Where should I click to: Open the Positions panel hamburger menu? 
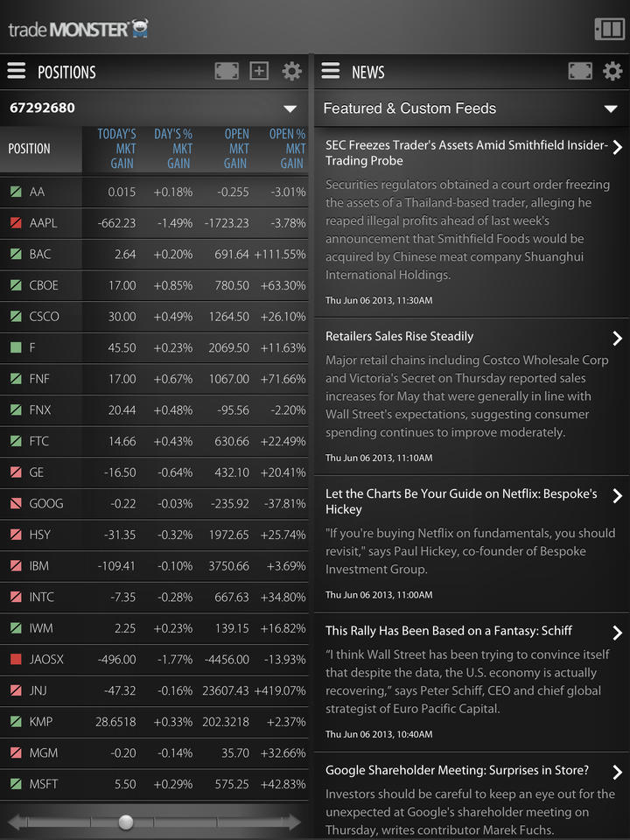(17, 71)
